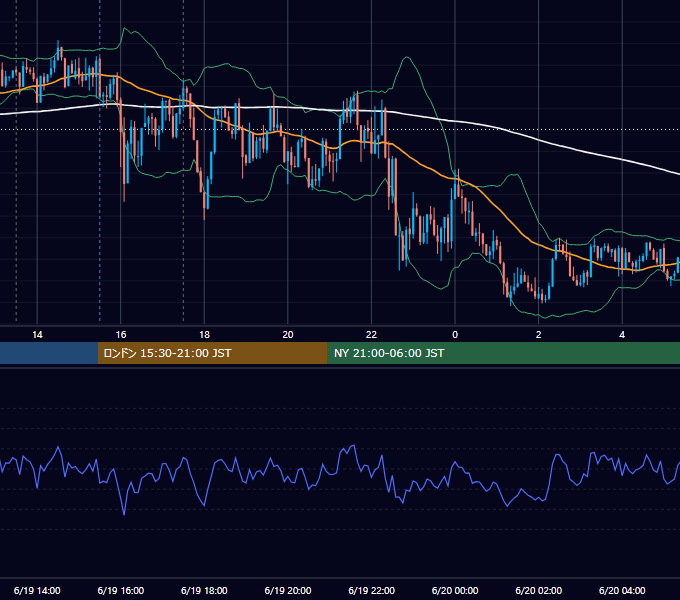Click the 14 hour axis label
The height and width of the screenshot is (600, 680).
tap(37, 335)
